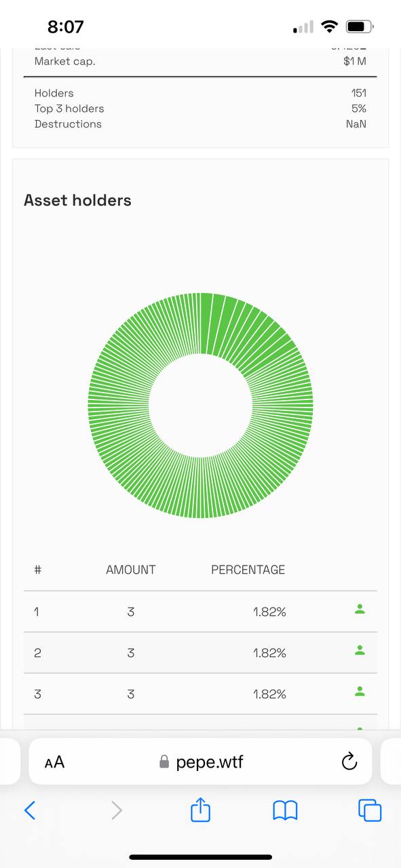
Task: View holder profile icon in row 2
Action: coord(360,650)
